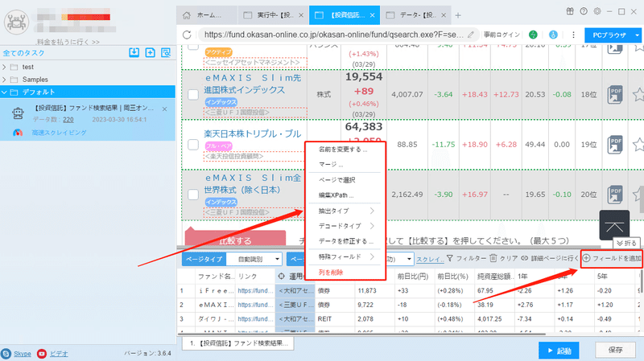
Task: Click the フィルター button
Action: click(466, 258)
